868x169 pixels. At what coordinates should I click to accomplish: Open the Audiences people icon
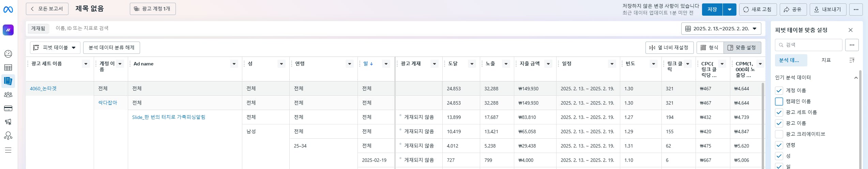point(8,95)
